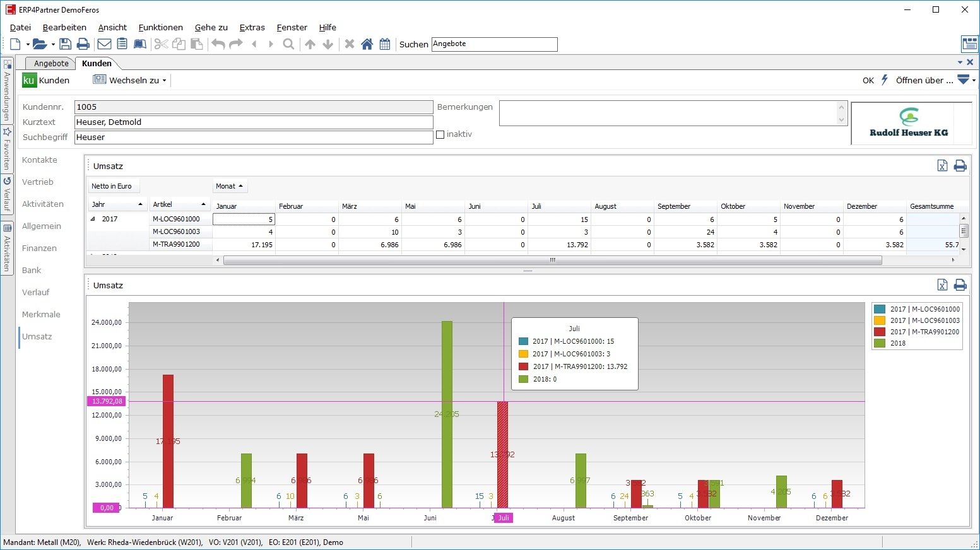Expand the Öffnen über dropdown arrow
This screenshot has height=550, width=980.
[974, 81]
